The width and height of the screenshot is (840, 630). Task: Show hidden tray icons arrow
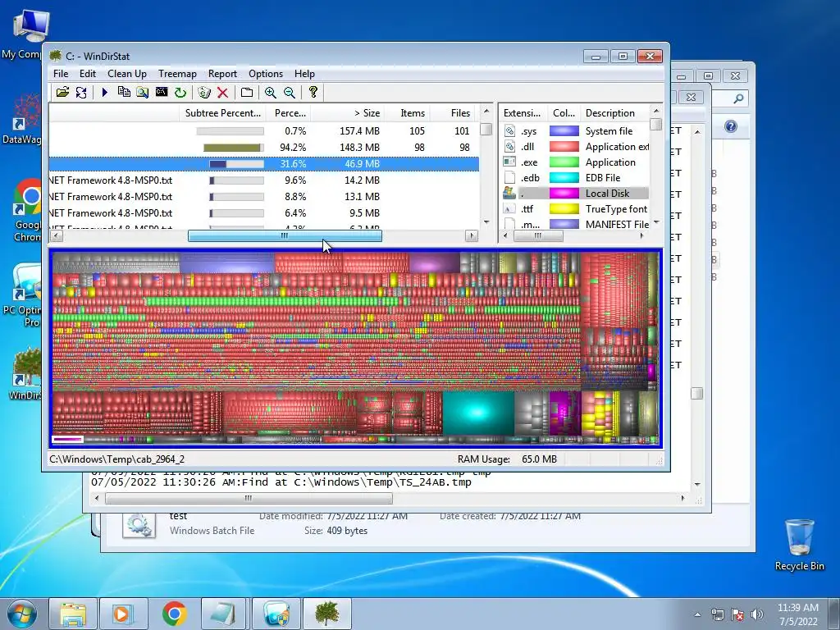(697, 614)
